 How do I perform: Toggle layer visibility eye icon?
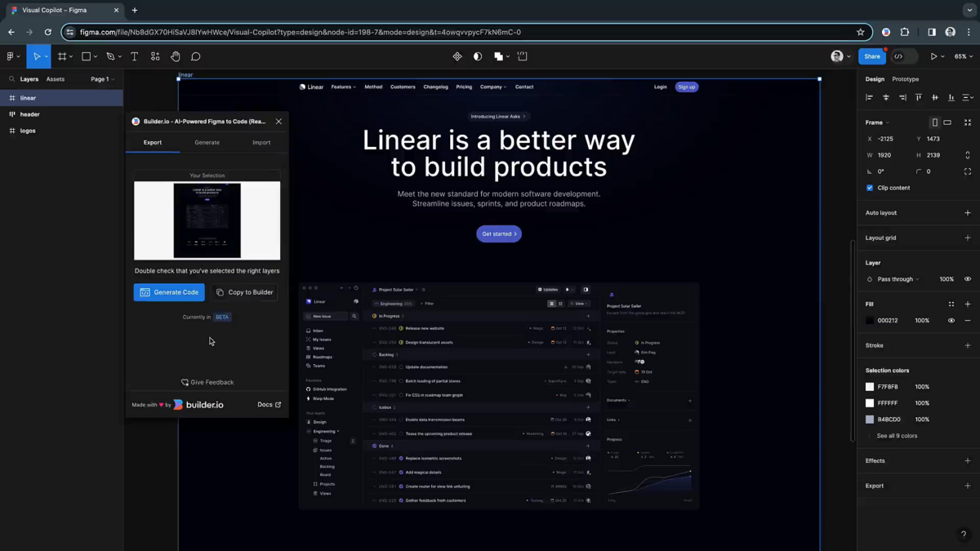[968, 279]
